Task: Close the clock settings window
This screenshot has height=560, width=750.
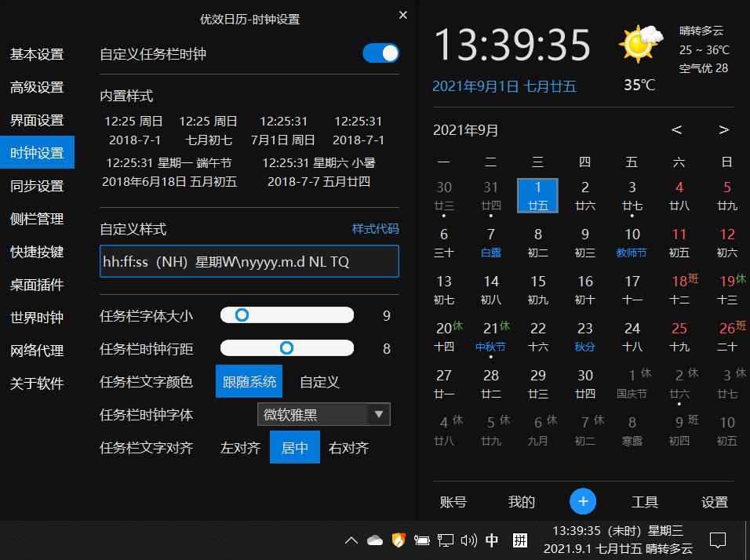Action: [402, 16]
